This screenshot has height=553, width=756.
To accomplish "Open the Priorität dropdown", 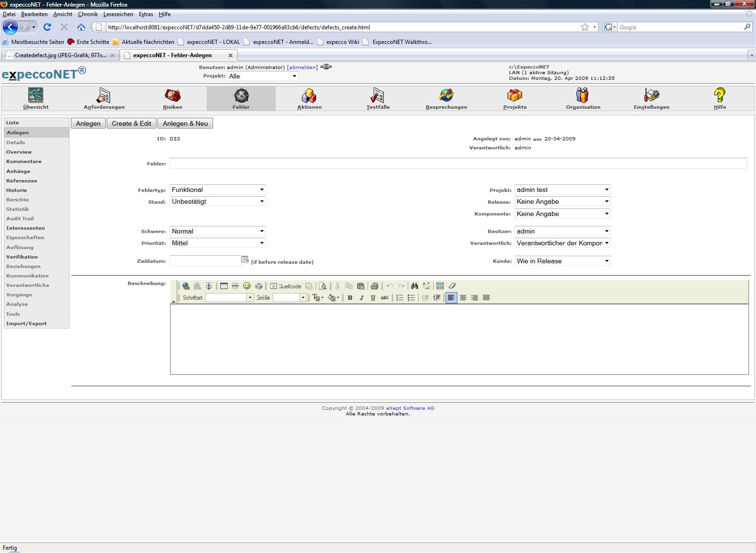I will click(x=217, y=243).
